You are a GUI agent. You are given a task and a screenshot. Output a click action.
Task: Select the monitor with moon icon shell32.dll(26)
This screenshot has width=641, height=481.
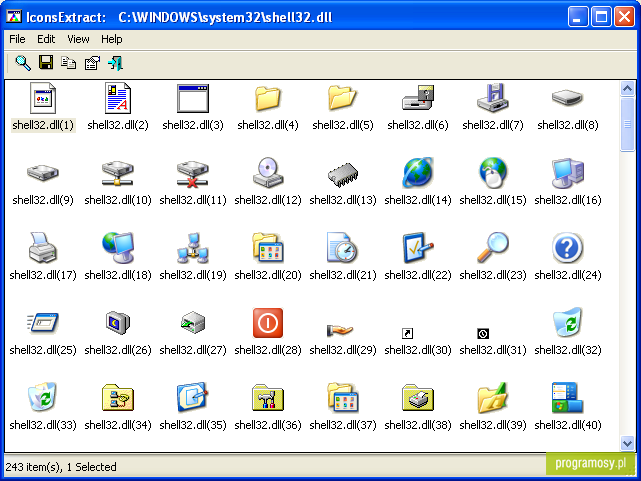[118, 323]
